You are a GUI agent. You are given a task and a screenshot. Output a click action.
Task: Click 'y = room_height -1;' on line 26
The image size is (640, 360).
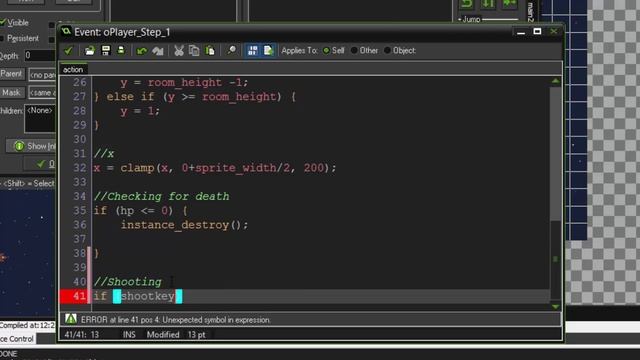point(184,82)
